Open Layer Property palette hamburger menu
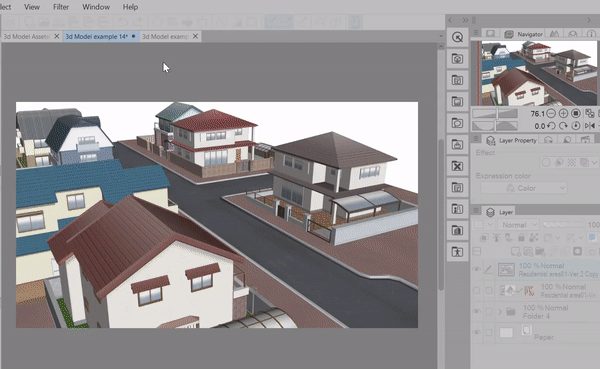Screen dimensions: 600x369 coord(476,139)
